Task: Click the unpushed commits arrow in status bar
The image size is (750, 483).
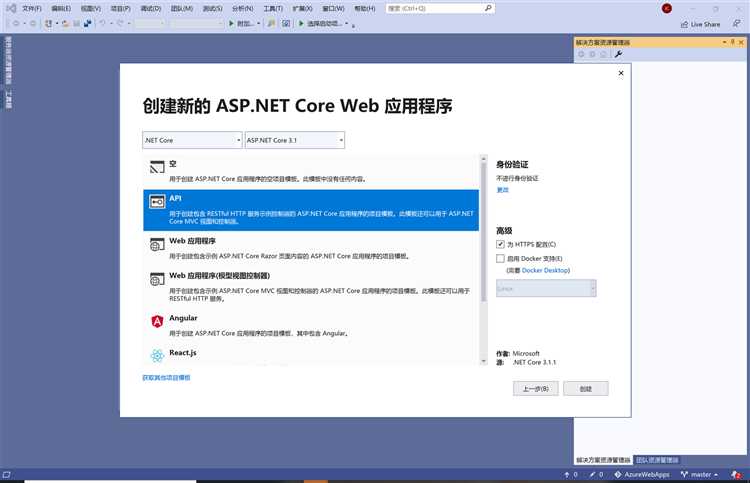Action: tap(567, 474)
